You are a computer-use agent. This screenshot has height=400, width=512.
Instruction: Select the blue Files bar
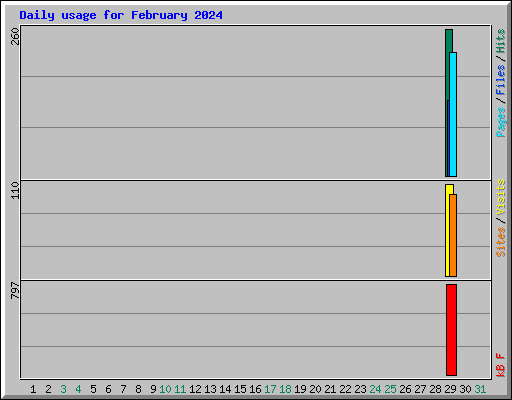tap(448, 138)
